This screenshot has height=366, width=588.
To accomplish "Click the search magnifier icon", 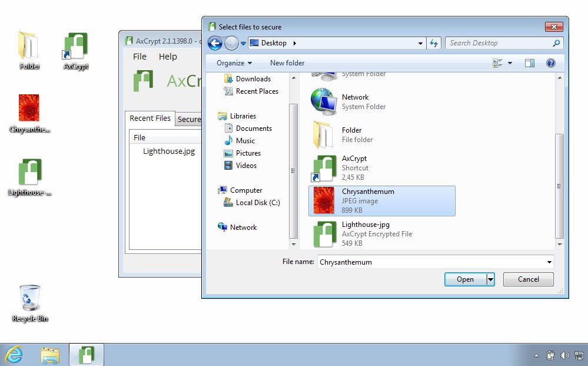I will 556,43.
